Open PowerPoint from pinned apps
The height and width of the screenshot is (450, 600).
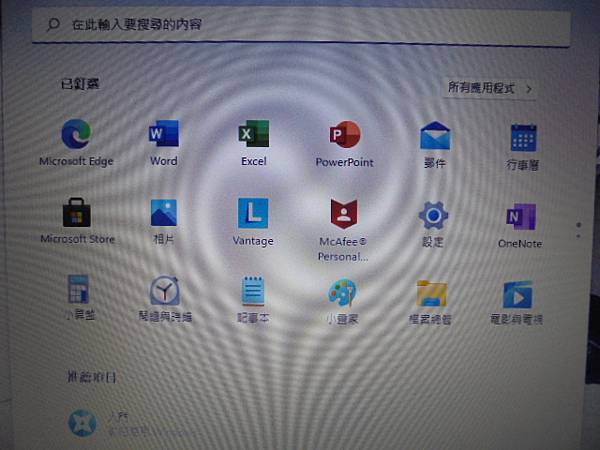point(344,144)
